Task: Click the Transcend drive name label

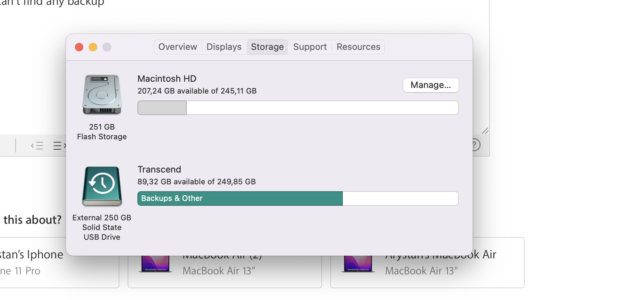Action: (159, 169)
